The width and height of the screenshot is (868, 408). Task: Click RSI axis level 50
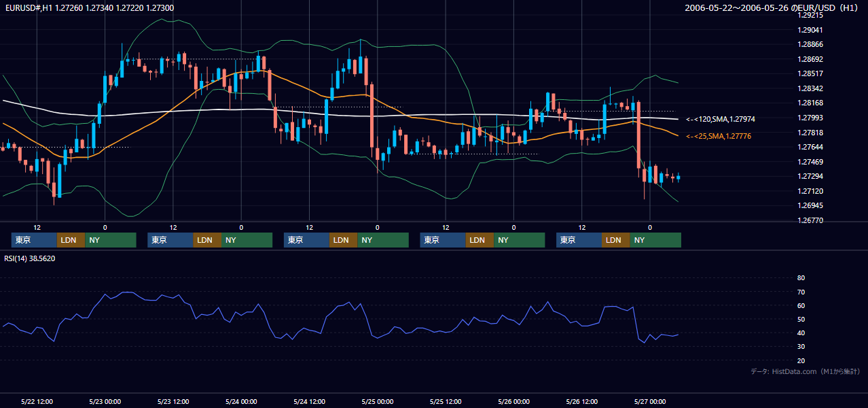click(x=801, y=319)
